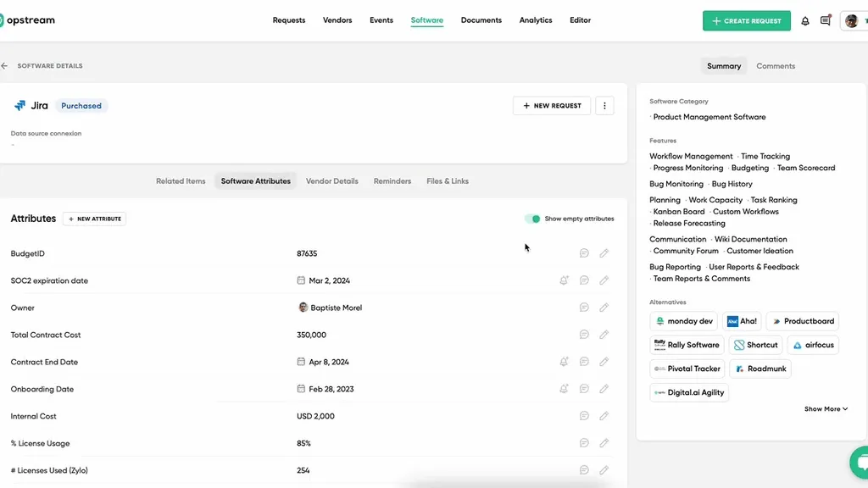868x488 pixels.
Task: Switch to the Vendor Details tab
Action: pyautogui.click(x=332, y=181)
